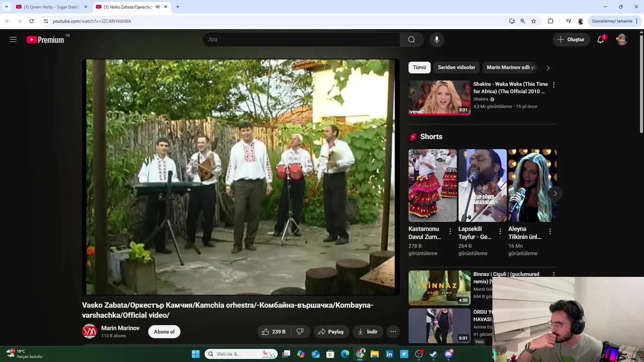Open YouTube notifications bell
The image size is (644, 362).
(x=601, y=40)
